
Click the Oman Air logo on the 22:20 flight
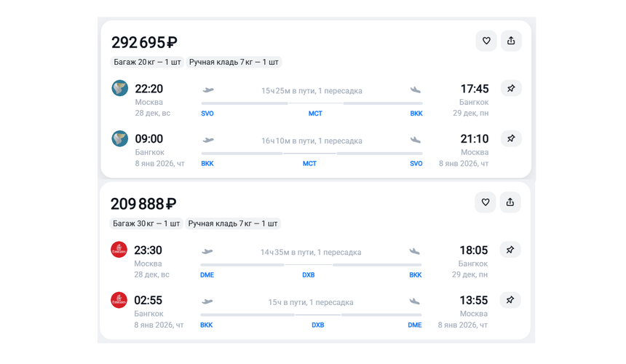point(120,88)
